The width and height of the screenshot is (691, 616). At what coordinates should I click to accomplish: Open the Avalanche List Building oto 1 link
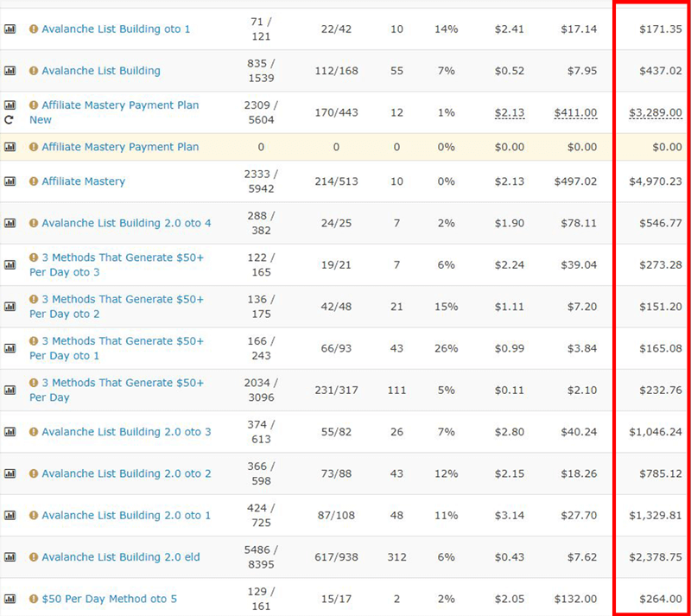pyautogui.click(x=116, y=29)
